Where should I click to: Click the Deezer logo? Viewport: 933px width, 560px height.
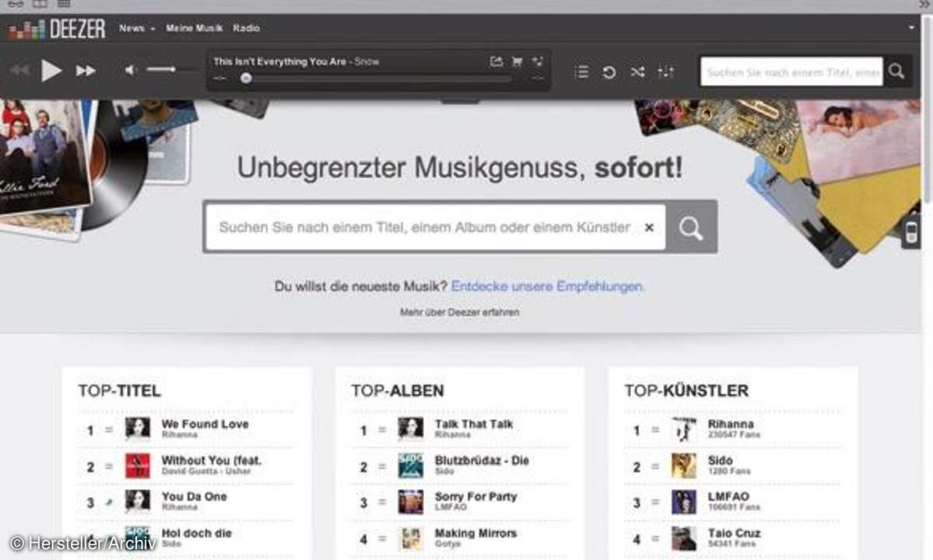pos(57,29)
